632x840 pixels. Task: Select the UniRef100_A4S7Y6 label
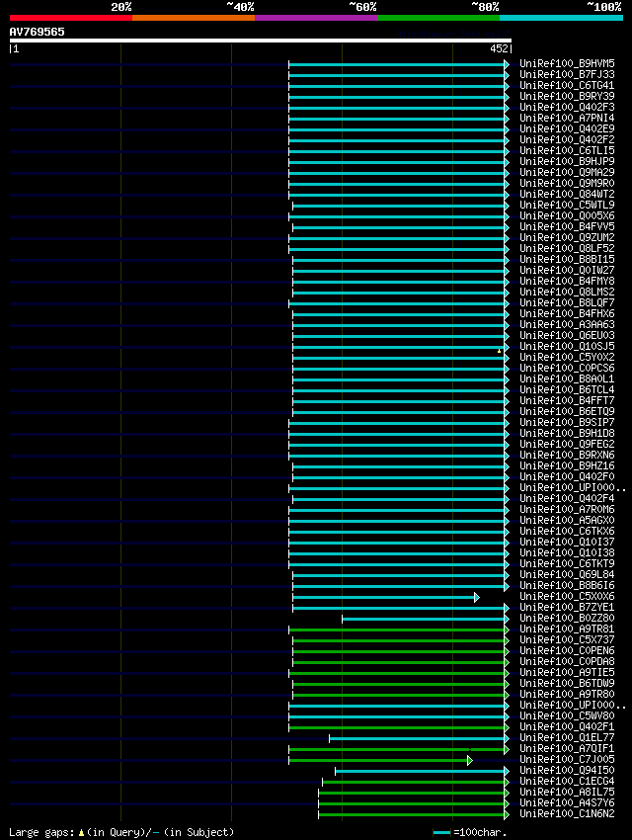567,802
